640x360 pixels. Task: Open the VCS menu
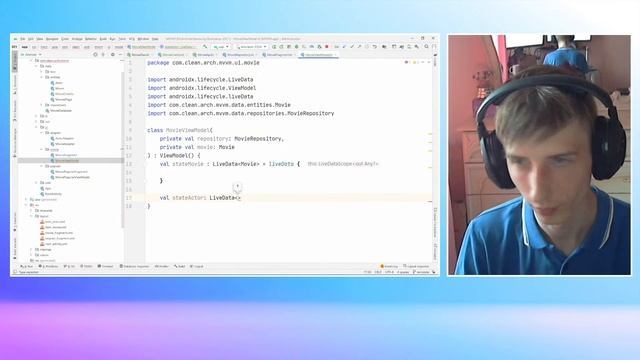point(132,39)
